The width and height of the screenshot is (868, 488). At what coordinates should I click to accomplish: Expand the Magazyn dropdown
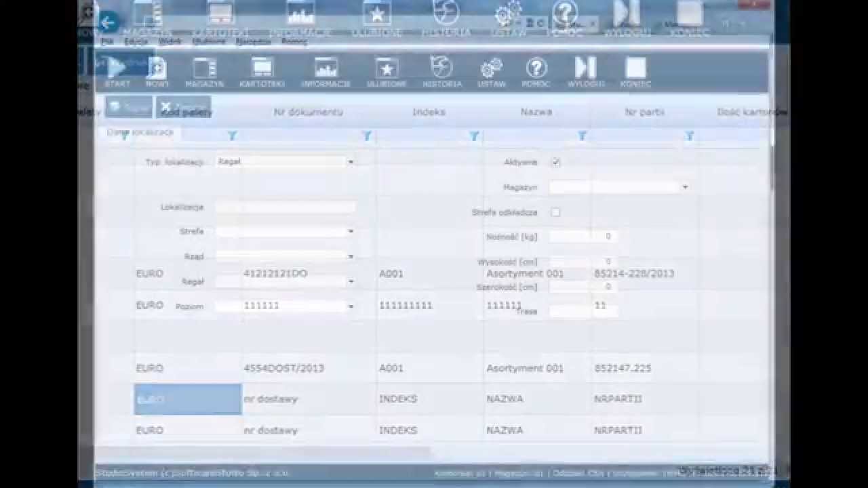[685, 187]
